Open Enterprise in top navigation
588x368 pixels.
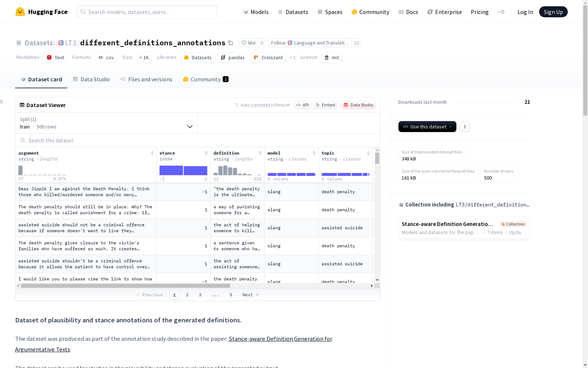(445, 12)
